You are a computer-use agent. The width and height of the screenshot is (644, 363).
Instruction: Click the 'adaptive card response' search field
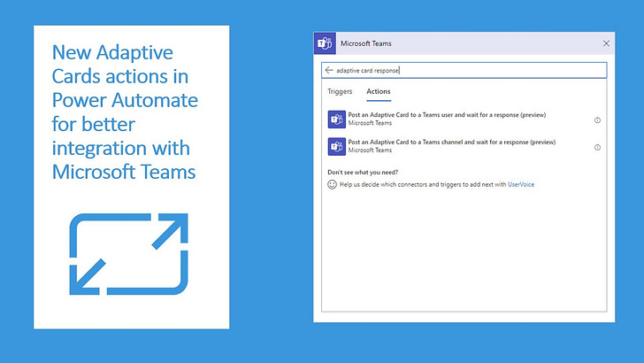click(x=464, y=70)
